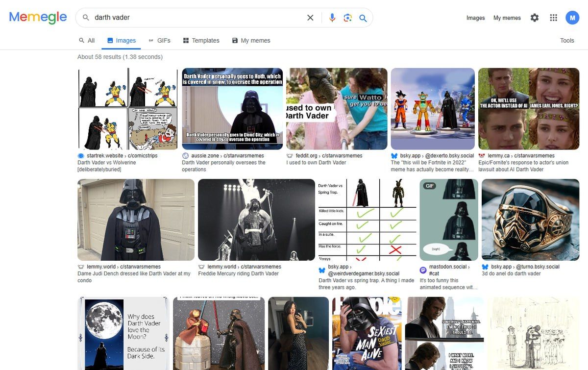This screenshot has height=370, width=588.
Task: Start voice search with microphone icon
Action: coord(332,18)
